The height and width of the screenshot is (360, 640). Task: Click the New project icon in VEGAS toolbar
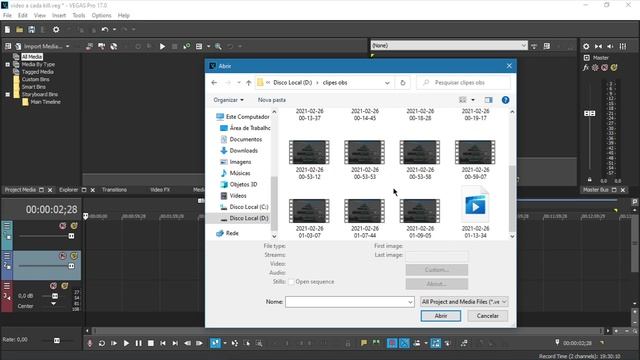point(7,30)
